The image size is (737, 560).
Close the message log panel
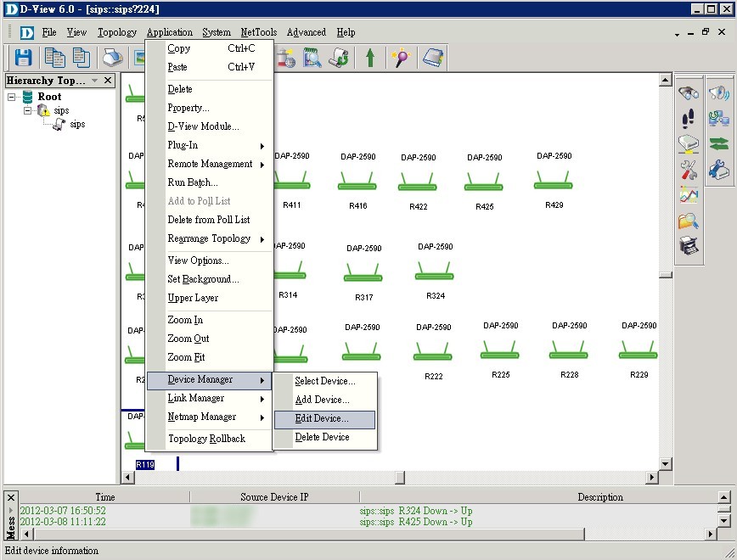11,497
